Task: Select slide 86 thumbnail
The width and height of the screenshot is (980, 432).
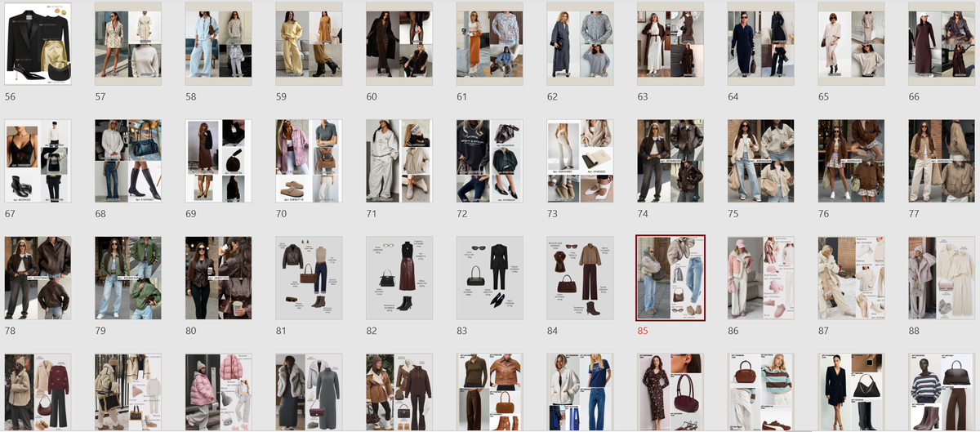Action: 761,278
